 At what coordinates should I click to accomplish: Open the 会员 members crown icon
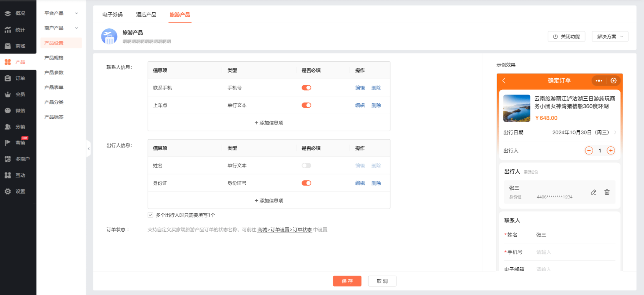(8, 94)
